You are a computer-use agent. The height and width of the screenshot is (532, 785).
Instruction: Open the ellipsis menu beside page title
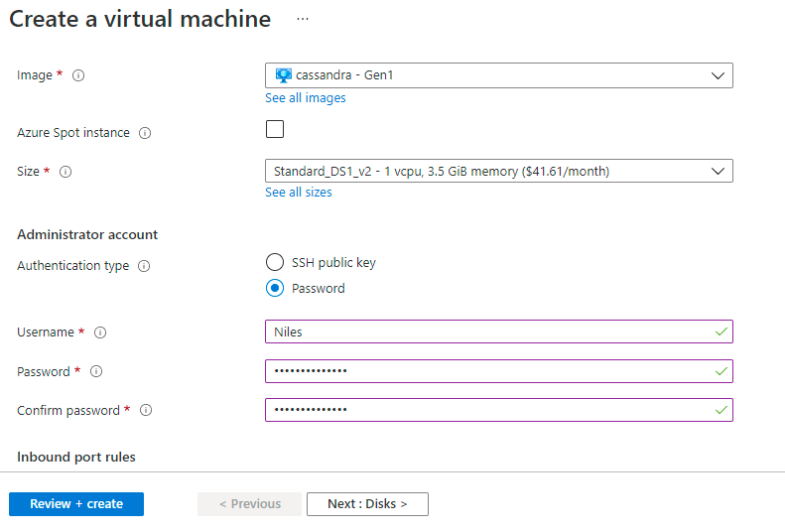click(303, 19)
